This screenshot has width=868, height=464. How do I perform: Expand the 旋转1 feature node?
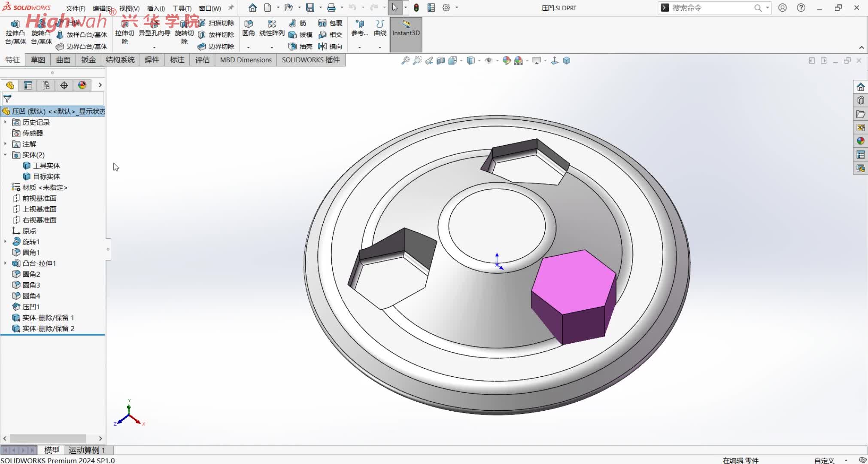5,241
